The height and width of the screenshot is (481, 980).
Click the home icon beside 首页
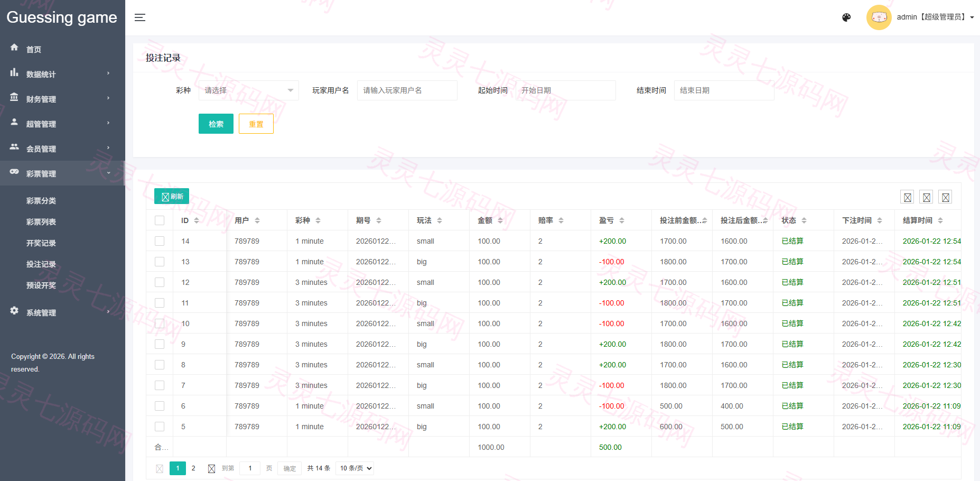click(14, 48)
